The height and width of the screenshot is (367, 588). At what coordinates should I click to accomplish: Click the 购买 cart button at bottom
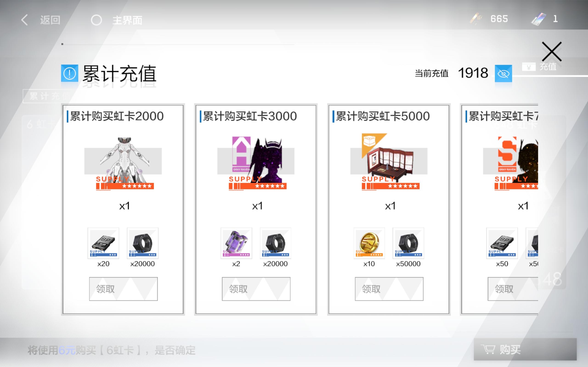tap(525, 350)
